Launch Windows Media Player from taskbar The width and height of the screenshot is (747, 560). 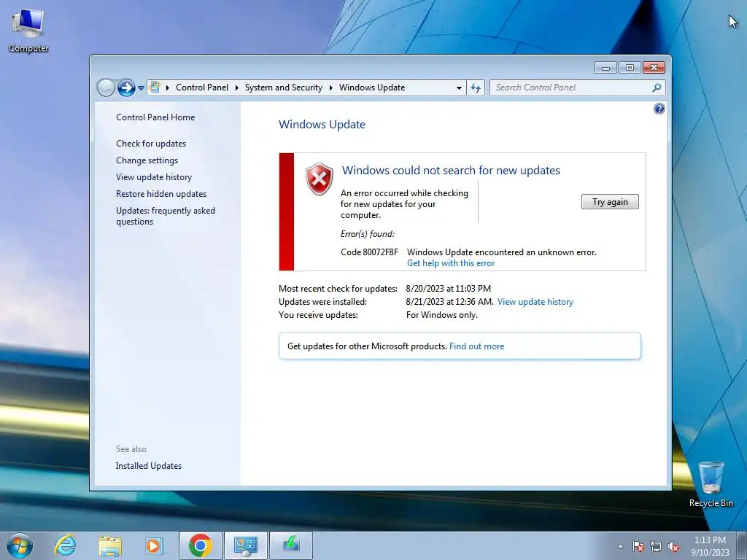coord(155,545)
